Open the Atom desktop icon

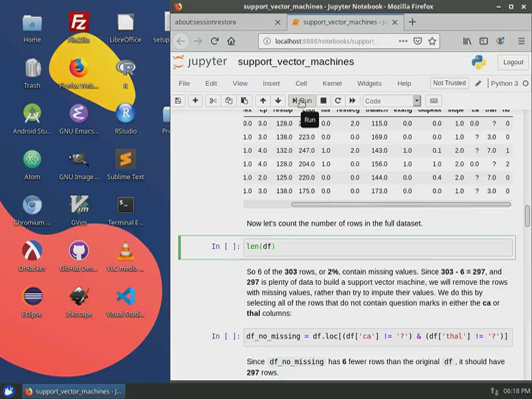pos(32,165)
